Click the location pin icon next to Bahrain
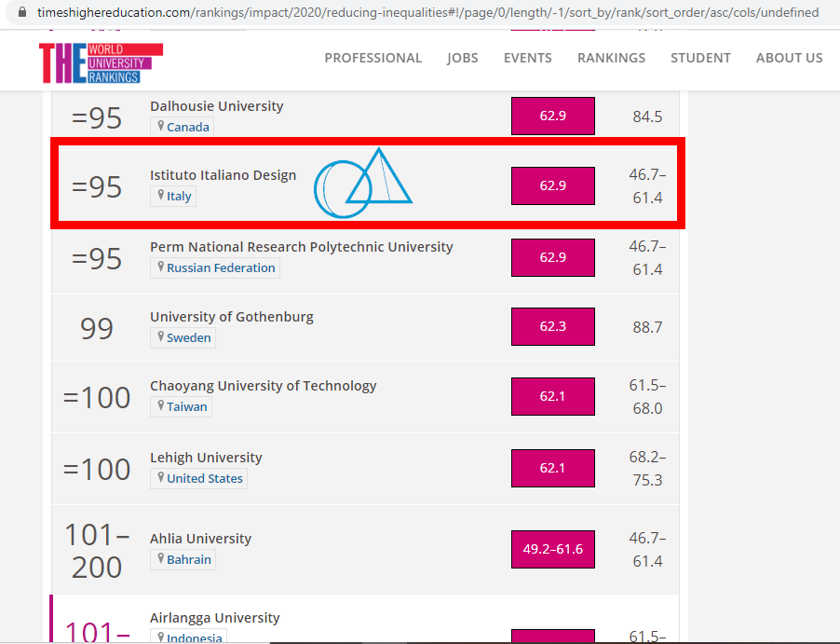 point(161,559)
